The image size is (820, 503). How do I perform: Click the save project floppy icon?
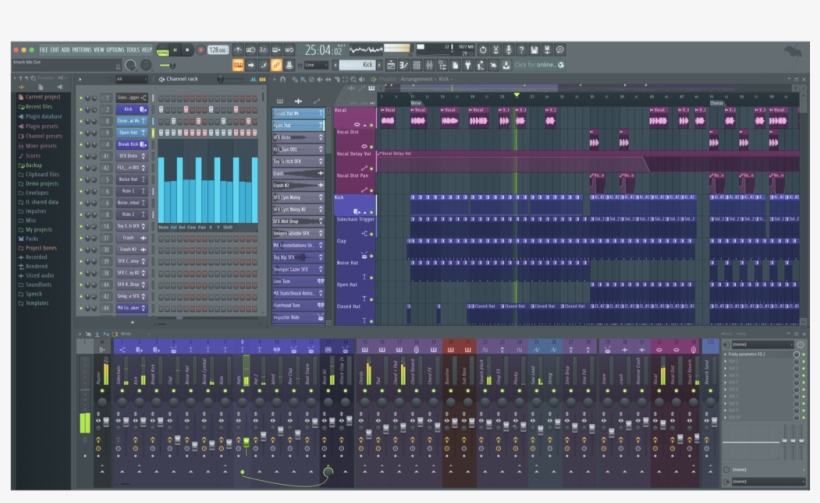pyautogui.click(x=534, y=50)
